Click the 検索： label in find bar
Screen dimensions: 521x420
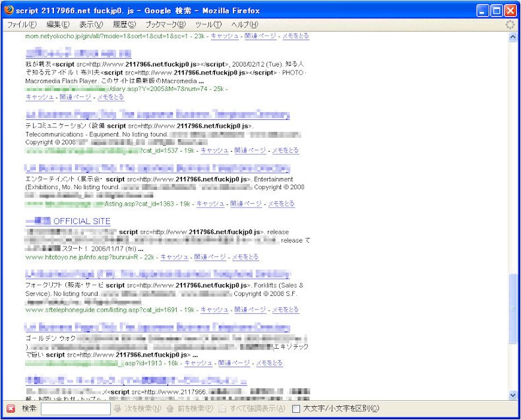[30, 408]
